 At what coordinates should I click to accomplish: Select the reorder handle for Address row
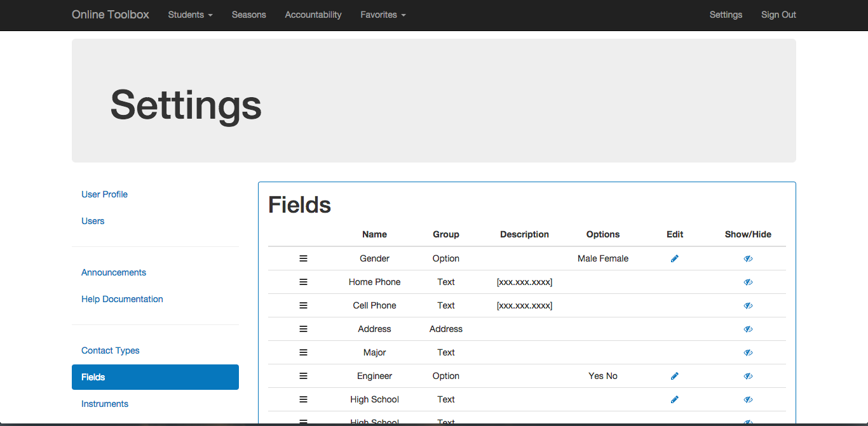pyautogui.click(x=303, y=329)
